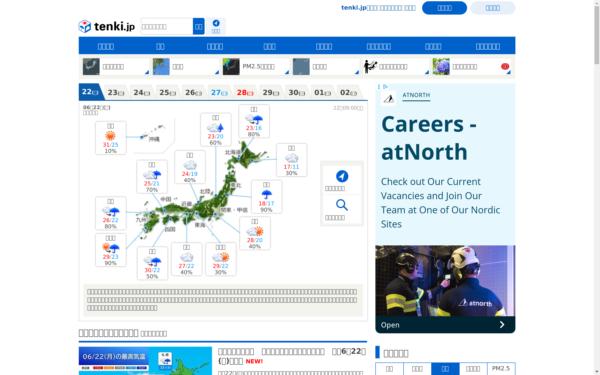Click the 関東・甲信 label on the map
The image size is (600, 375).
234,210
